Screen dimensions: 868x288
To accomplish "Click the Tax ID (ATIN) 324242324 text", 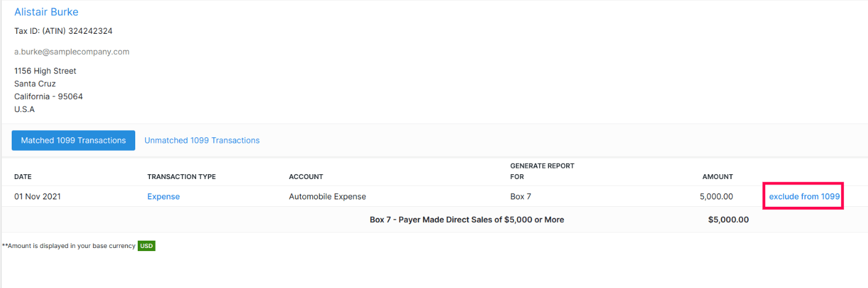I will point(63,31).
